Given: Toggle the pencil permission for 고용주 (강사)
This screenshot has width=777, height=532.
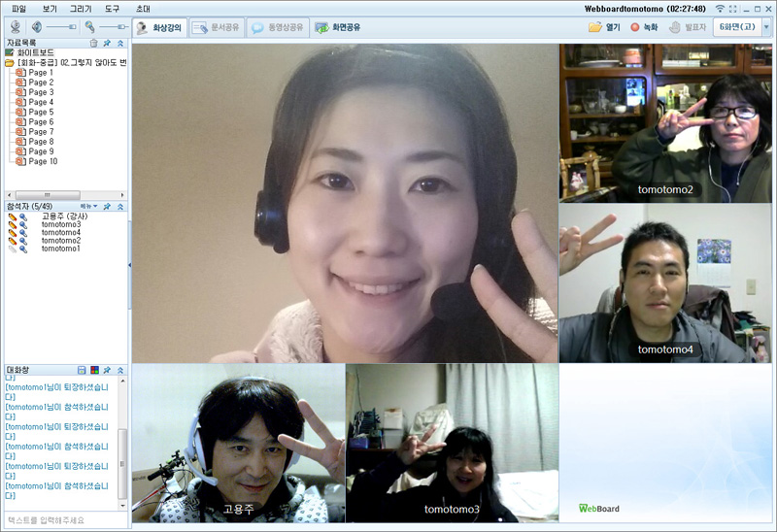Looking at the screenshot, I should click(x=12, y=216).
